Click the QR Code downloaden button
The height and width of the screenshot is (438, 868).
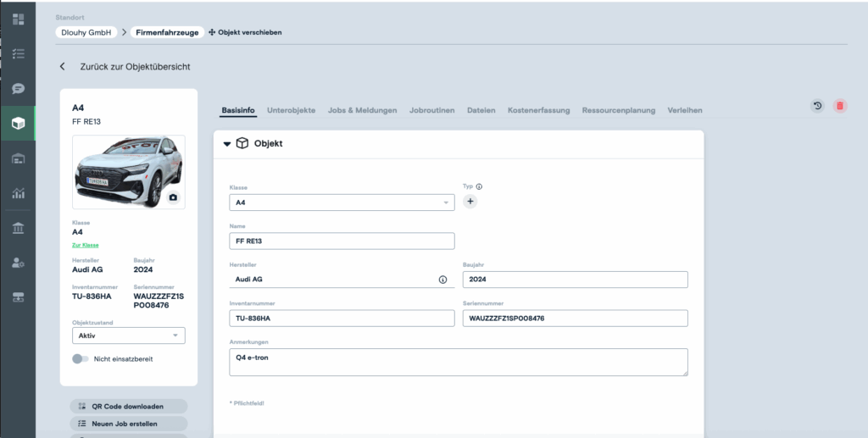128,406
